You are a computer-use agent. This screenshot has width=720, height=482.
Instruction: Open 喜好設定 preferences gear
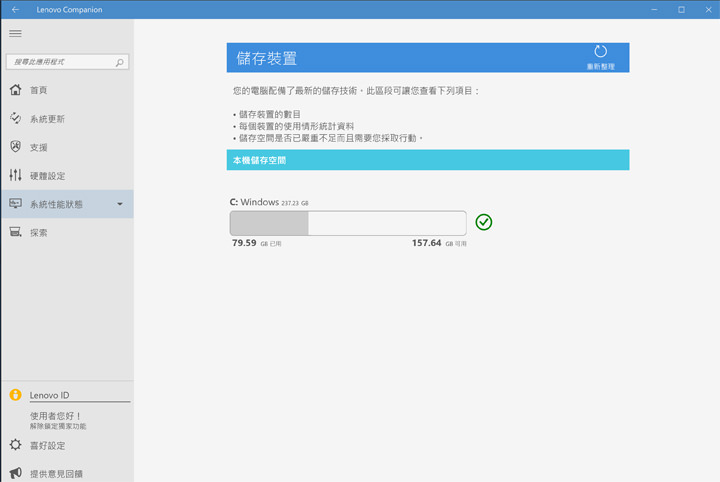[15, 445]
